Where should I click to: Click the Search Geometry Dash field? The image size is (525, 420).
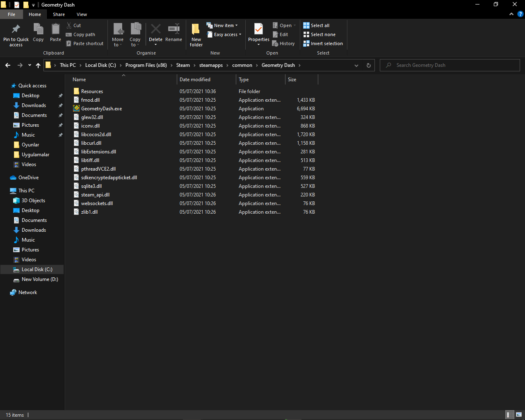point(450,65)
